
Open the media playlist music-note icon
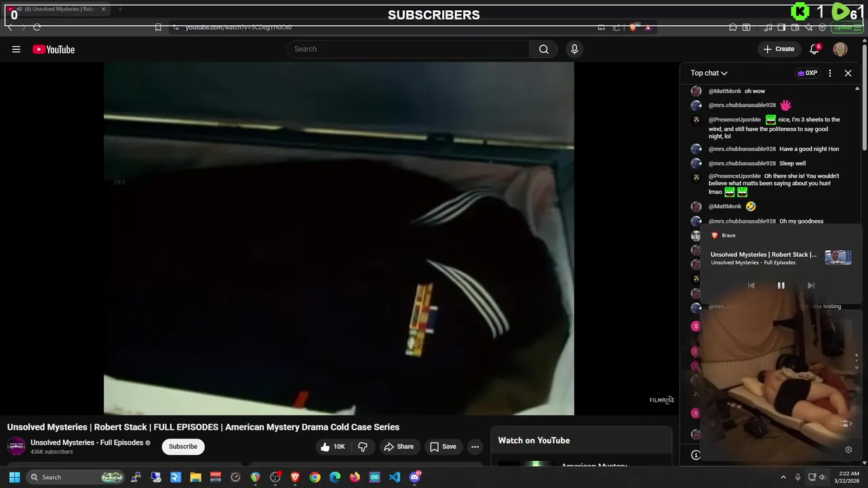pyautogui.click(x=768, y=27)
